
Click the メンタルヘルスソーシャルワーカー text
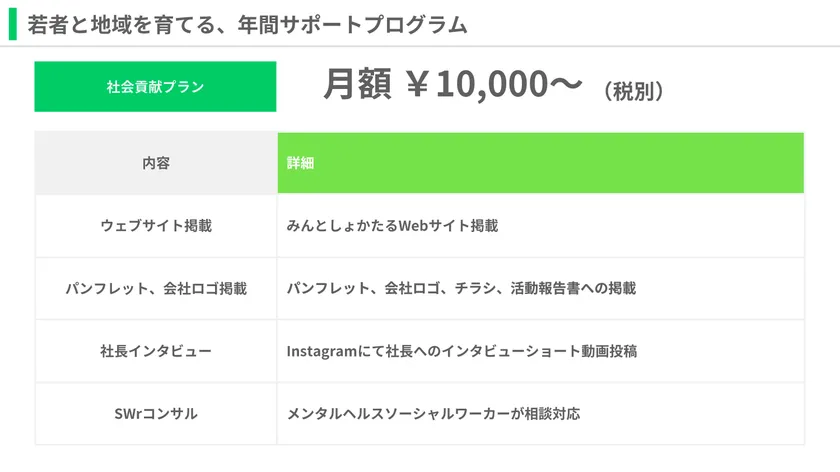tap(398, 413)
